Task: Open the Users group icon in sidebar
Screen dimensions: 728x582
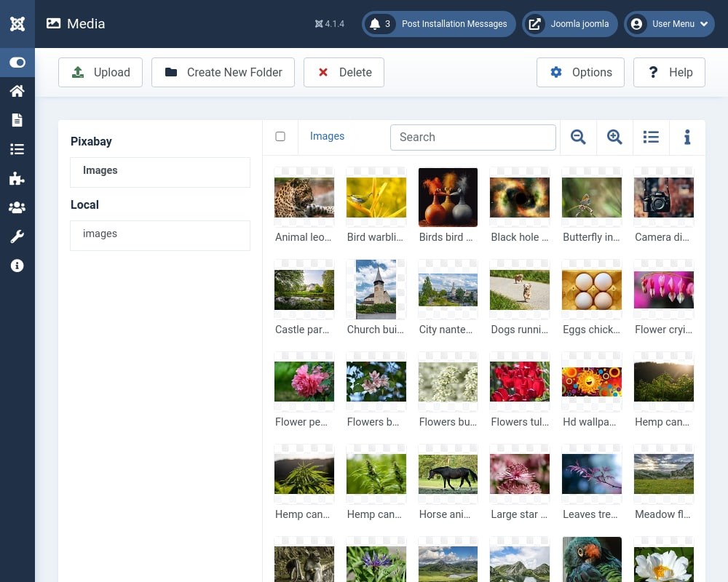Action: point(17,207)
